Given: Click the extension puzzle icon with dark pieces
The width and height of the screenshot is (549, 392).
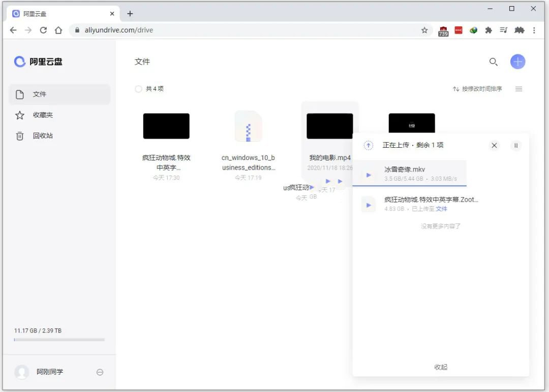Looking at the screenshot, I should tap(519, 30).
